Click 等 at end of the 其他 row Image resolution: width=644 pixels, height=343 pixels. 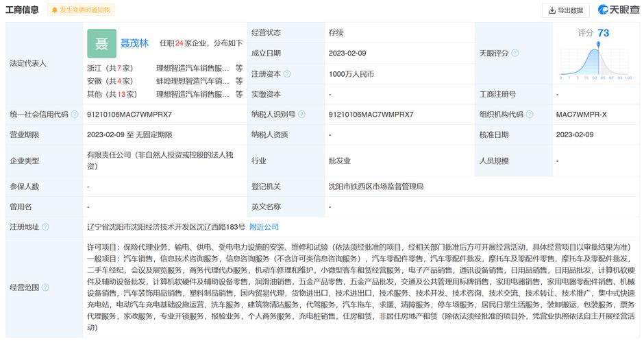pos(239,94)
